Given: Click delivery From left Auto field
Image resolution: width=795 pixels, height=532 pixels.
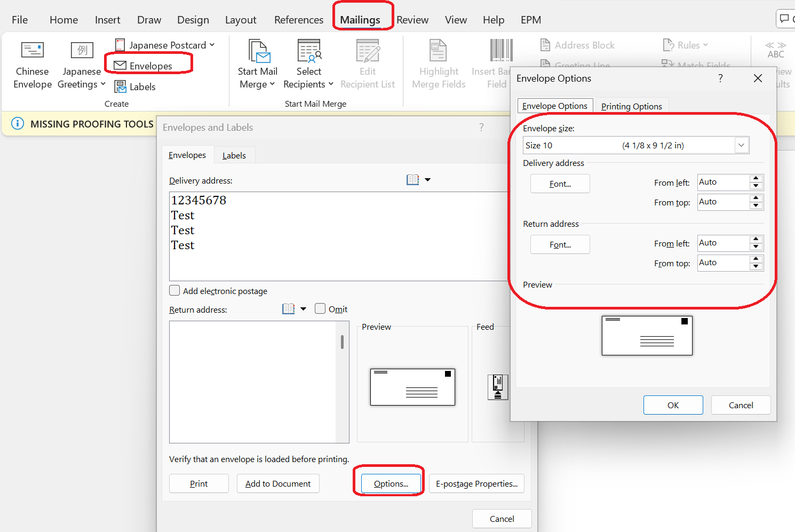Looking at the screenshot, I should [x=724, y=182].
